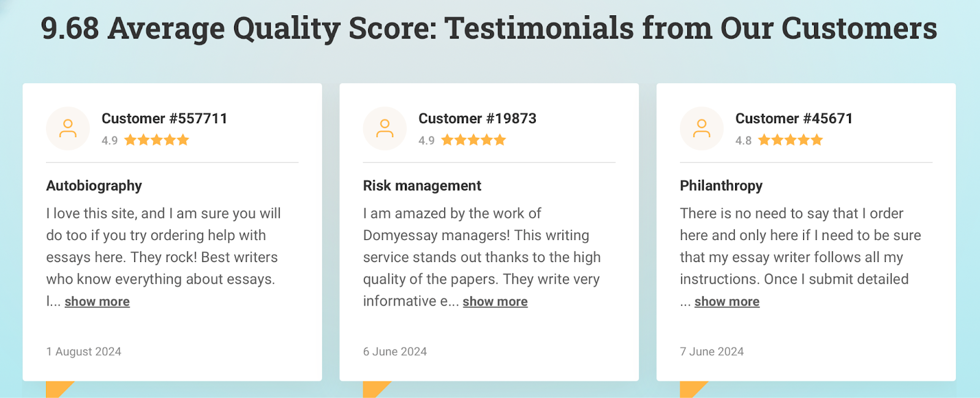This screenshot has height=398, width=980.
Task: Click the star rating beside Customer #557711's 4.9
Action: [157, 140]
